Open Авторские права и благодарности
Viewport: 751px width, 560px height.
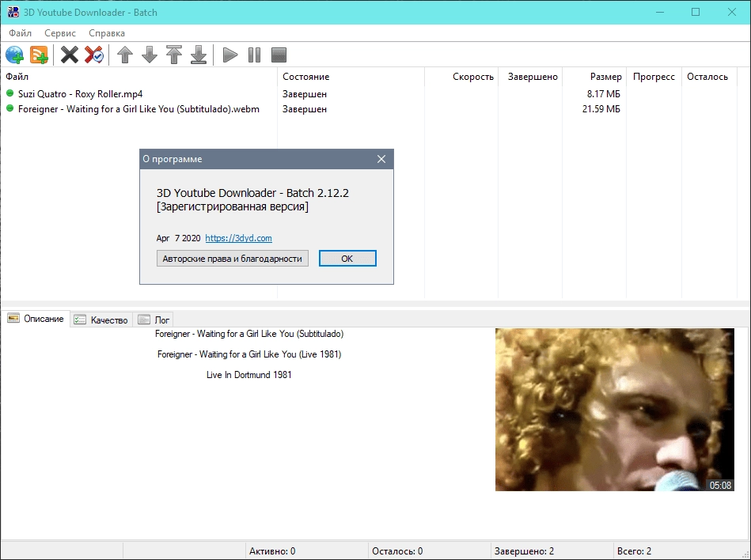[x=233, y=259]
